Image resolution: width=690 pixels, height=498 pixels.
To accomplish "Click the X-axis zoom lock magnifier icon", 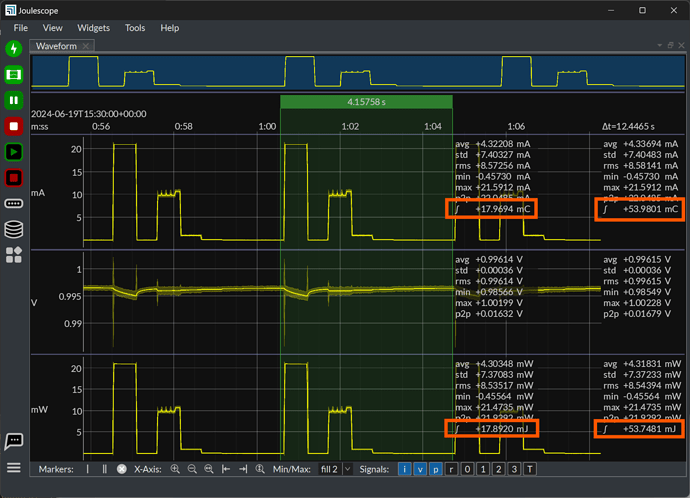I will [260, 469].
